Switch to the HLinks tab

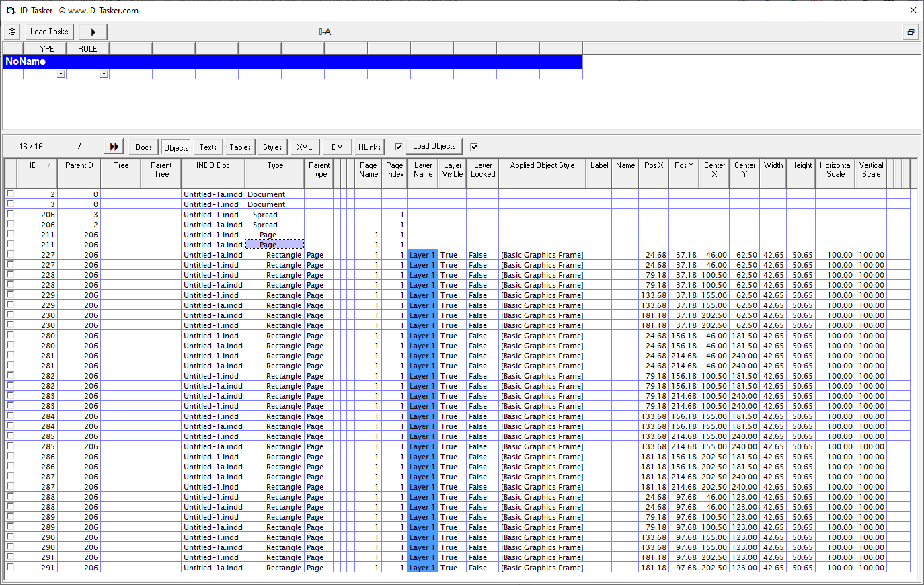click(369, 147)
